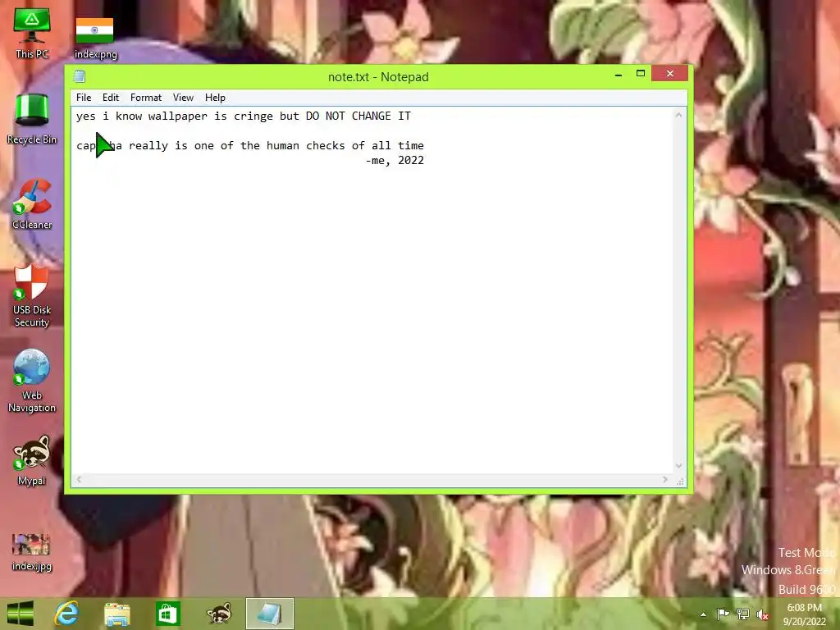
Task: Launch CCleaner from the desktop
Action: (32, 204)
